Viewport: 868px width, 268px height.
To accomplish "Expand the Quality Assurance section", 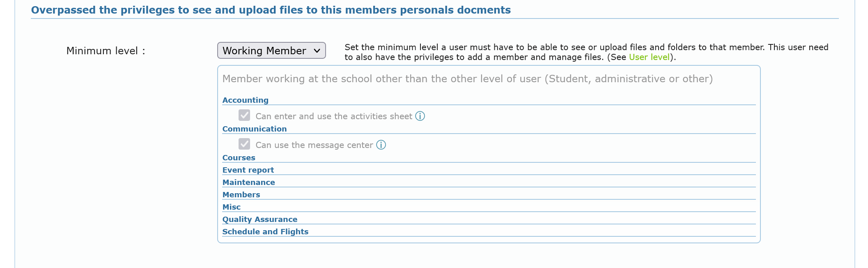I will pyautogui.click(x=259, y=219).
